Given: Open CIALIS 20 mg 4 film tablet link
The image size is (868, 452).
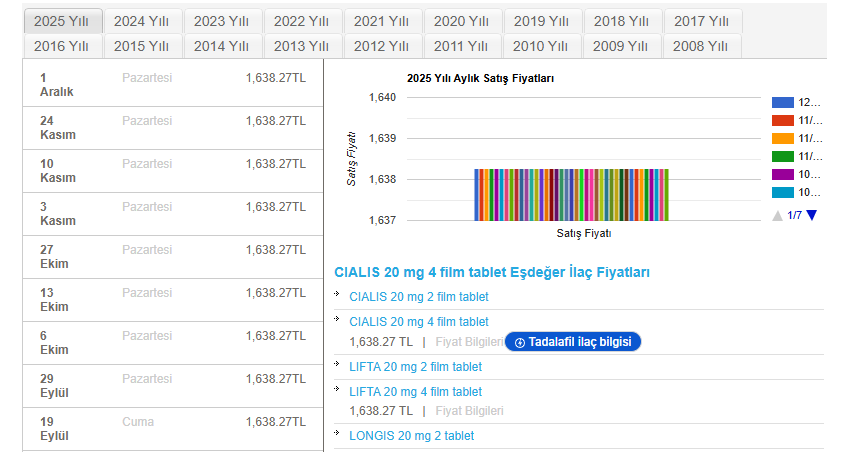Looking at the screenshot, I should [418, 322].
